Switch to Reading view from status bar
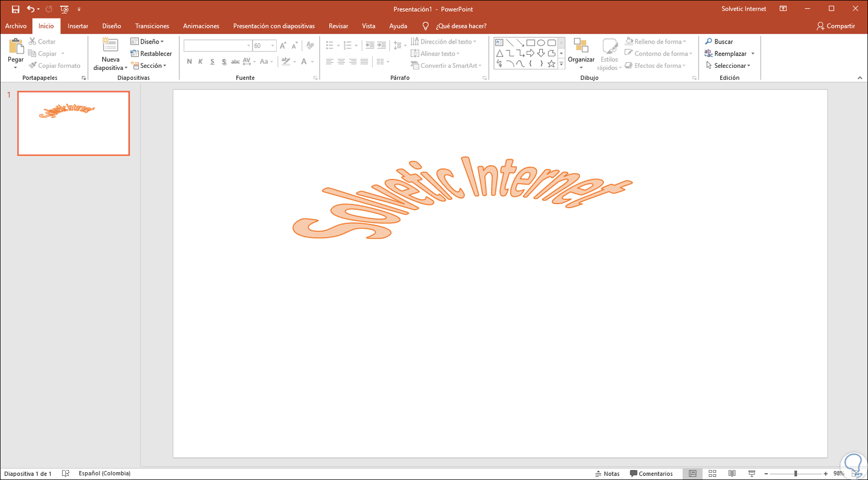 coord(732,474)
